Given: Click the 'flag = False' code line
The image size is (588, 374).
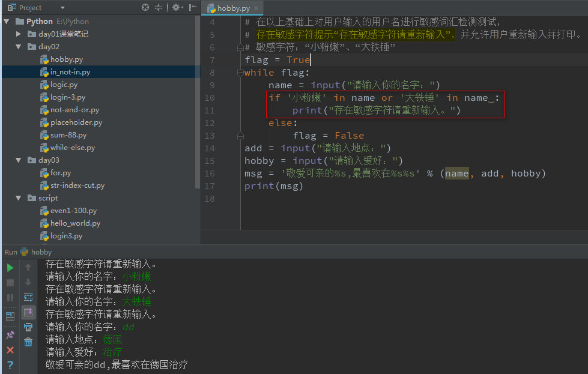Looking at the screenshot, I should point(329,136).
